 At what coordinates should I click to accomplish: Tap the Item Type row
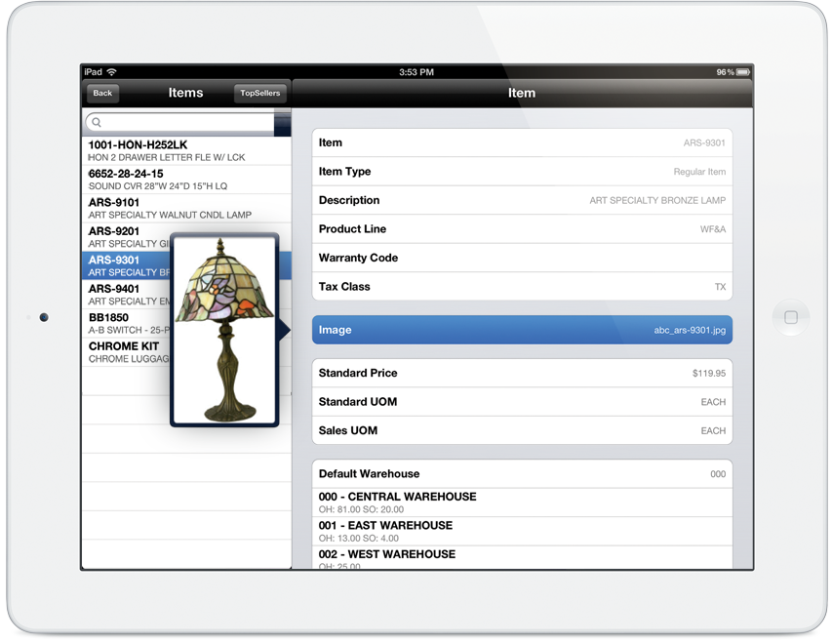(522, 172)
